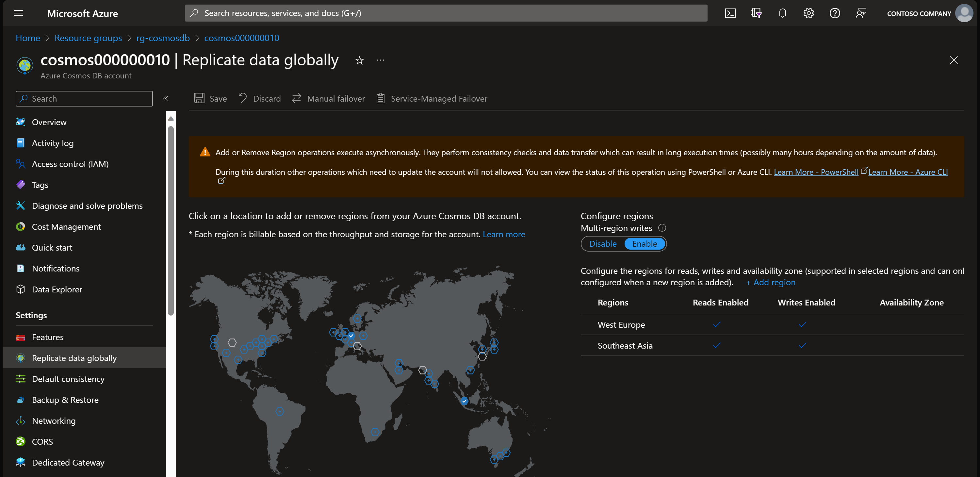Click the Add region link
Screen dimensions: 980x477
pyautogui.click(x=770, y=282)
